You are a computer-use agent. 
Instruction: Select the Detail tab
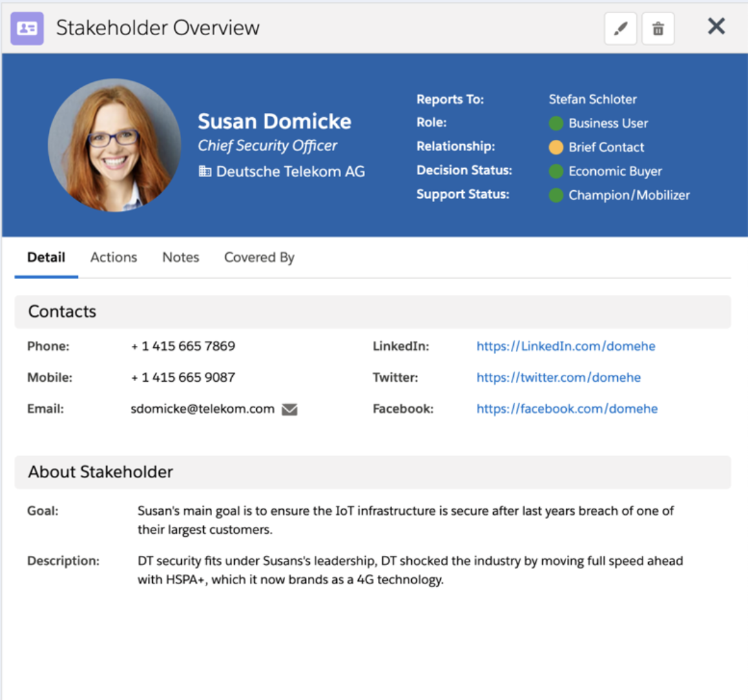click(x=46, y=258)
